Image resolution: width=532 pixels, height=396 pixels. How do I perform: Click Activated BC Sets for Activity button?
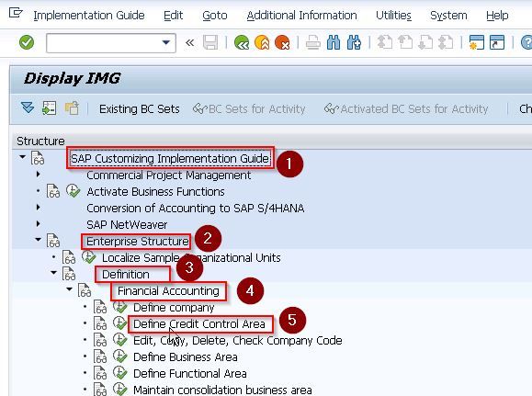coord(406,109)
